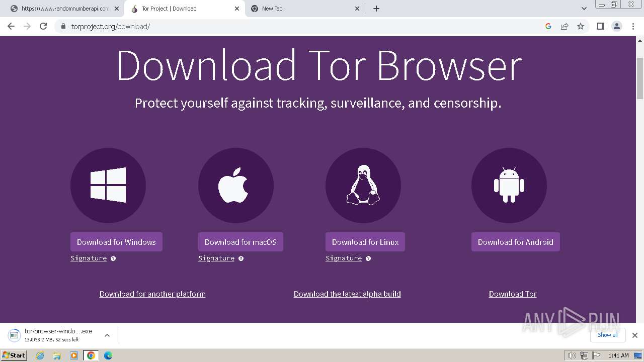
Task: Click the volume speaker tray icon
Action: [572, 355]
